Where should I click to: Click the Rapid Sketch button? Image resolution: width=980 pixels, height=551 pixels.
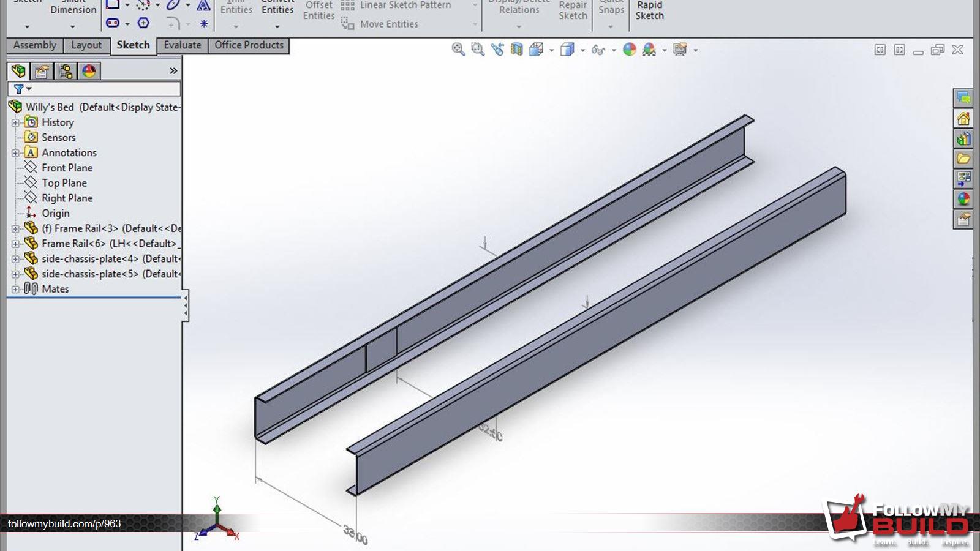(649, 10)
